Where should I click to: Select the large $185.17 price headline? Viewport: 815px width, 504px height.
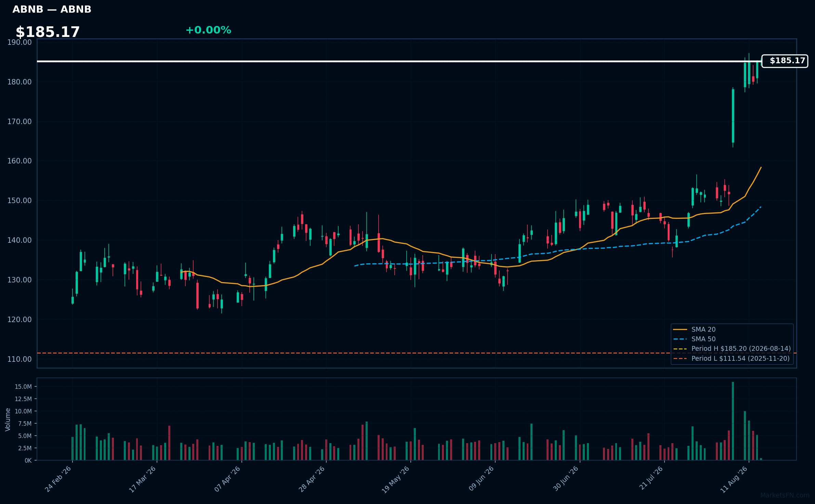pyautogui.click(x=48, y=32)
